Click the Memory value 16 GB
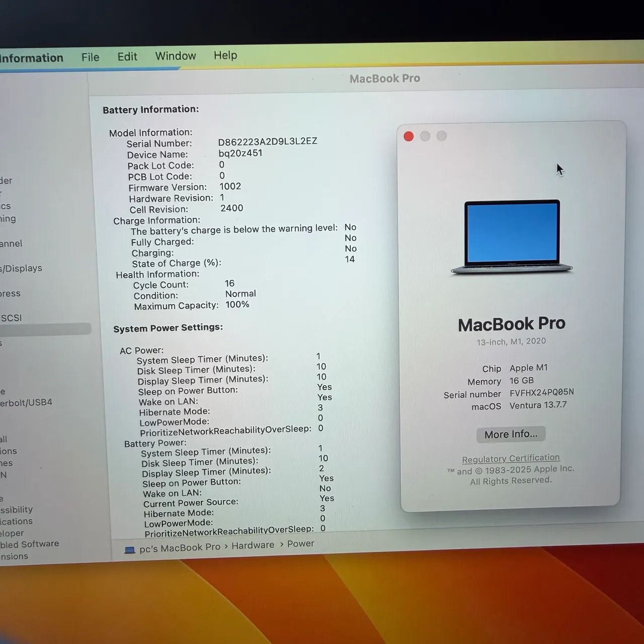This screenshot has width=644, height=644. coord(522,380)
